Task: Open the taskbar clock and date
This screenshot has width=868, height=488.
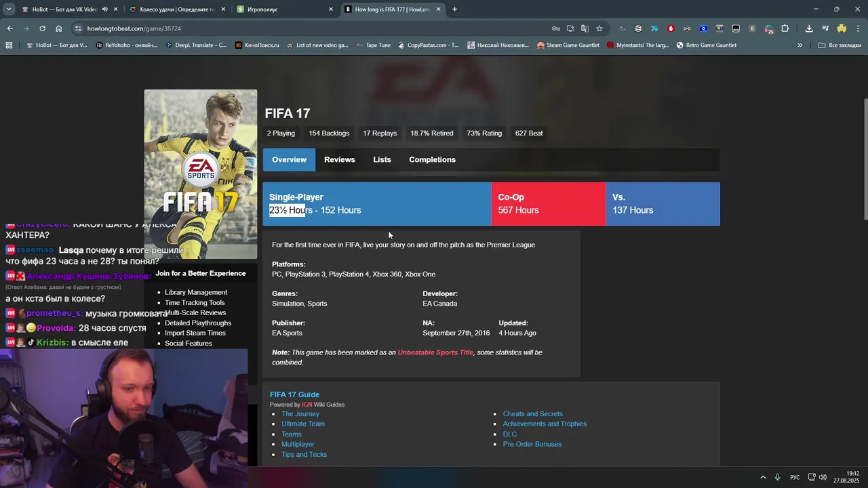Action: tap(846, 477)
